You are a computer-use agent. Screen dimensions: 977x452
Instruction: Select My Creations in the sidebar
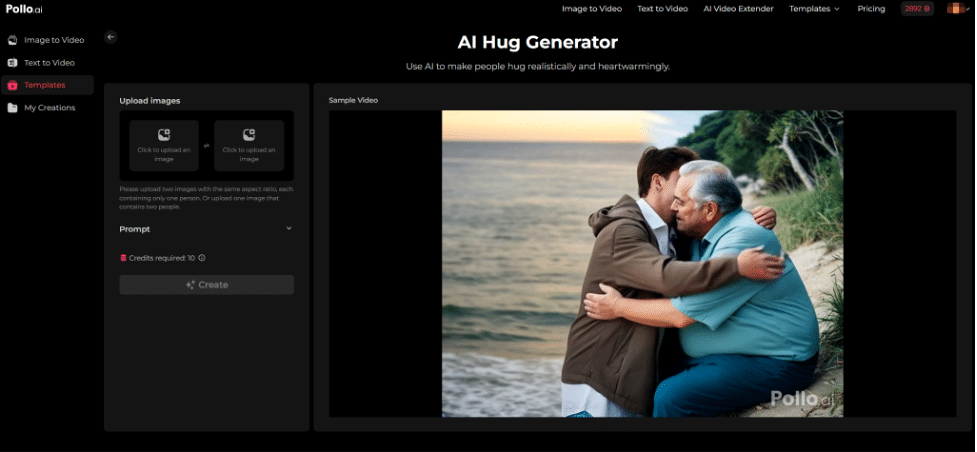[x=47, y=108]
